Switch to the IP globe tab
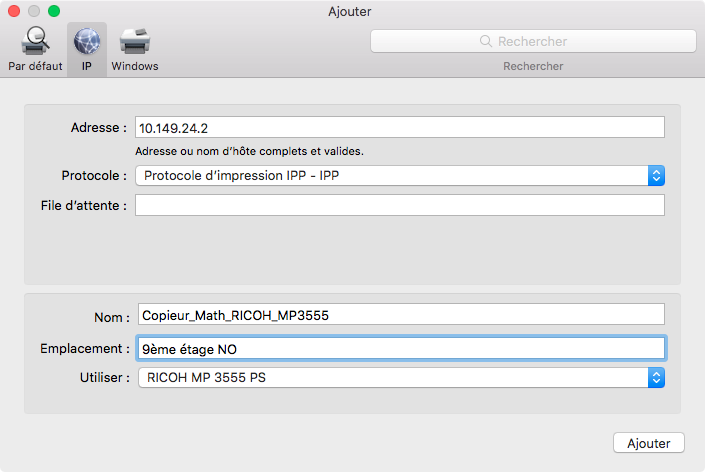The height and width of the screenshot is (472, 705). tap(87, 49)
